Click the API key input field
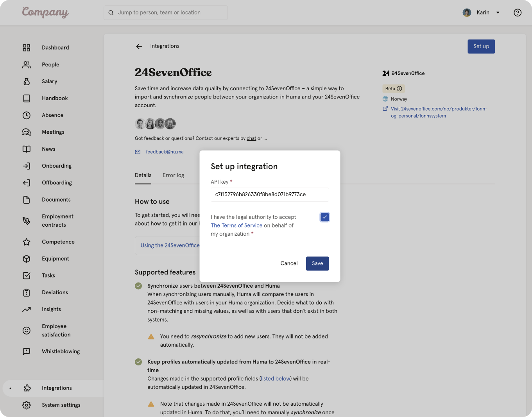This screenshot has height=417, width=532. tap(270, 195)
